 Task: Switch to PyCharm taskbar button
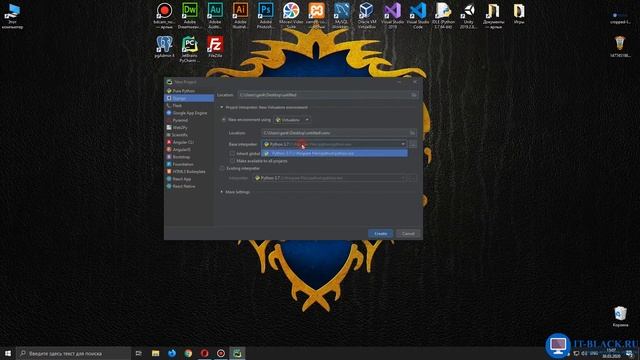(x=237, y=353)
